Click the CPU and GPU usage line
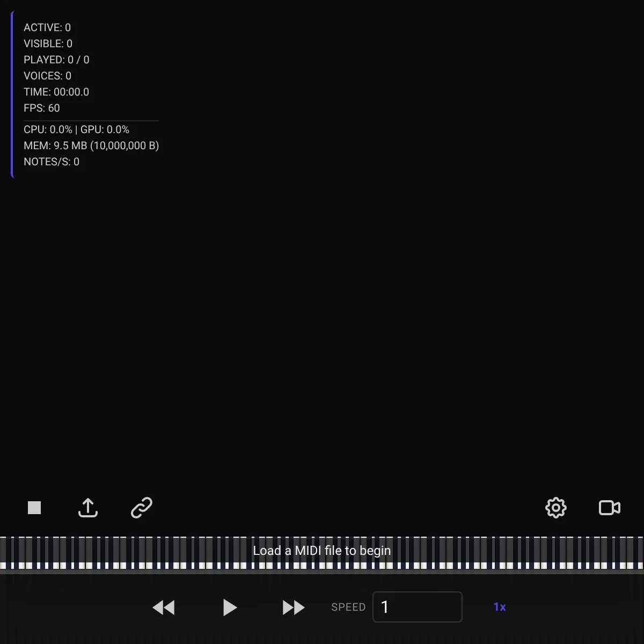Image resolution: width=644 pixels, height=644 pixels. pyautogui.click(x=76, y=129)
